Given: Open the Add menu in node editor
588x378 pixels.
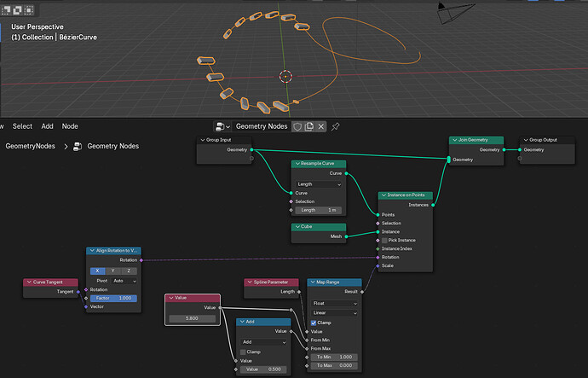Looking at the screenshot, I should click(x=47, y=126).
